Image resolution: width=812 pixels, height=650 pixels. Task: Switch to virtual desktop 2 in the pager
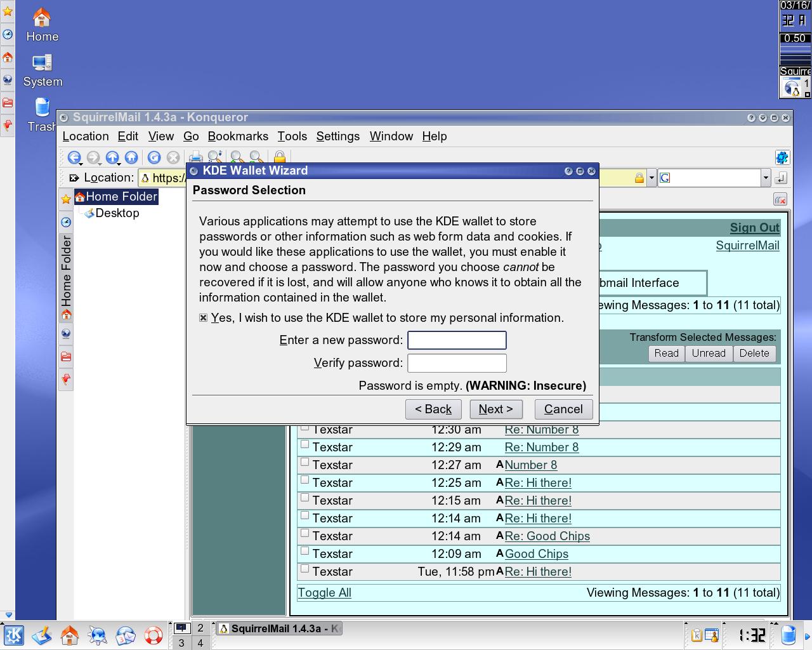200,628
